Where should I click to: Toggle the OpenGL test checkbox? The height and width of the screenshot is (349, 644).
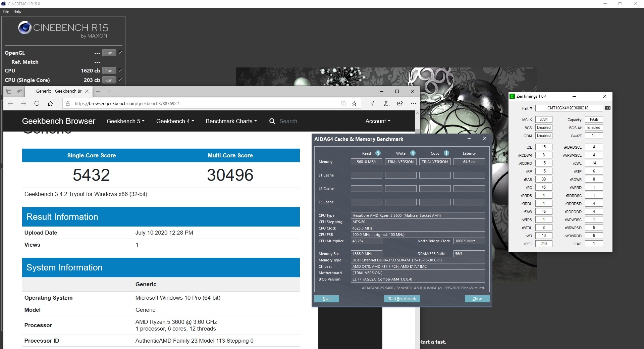click(x=120, y=53)
